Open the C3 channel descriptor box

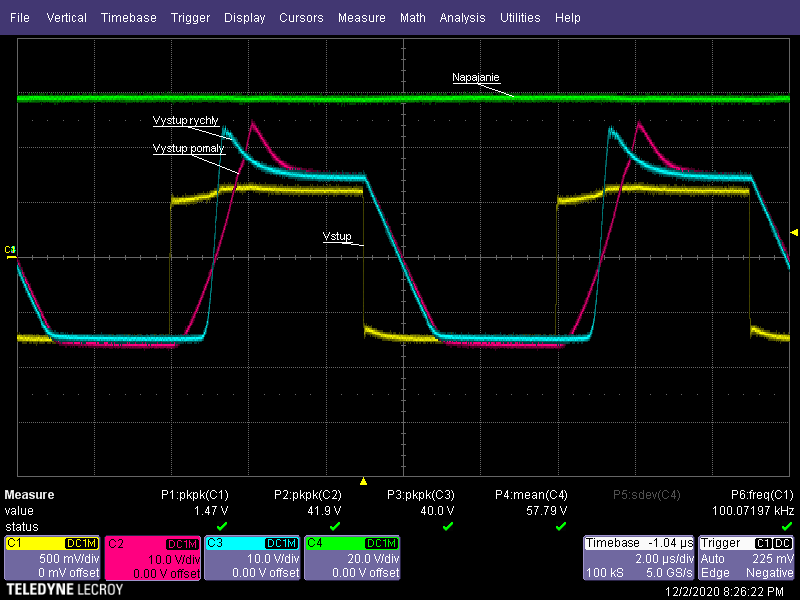[252, 558]
